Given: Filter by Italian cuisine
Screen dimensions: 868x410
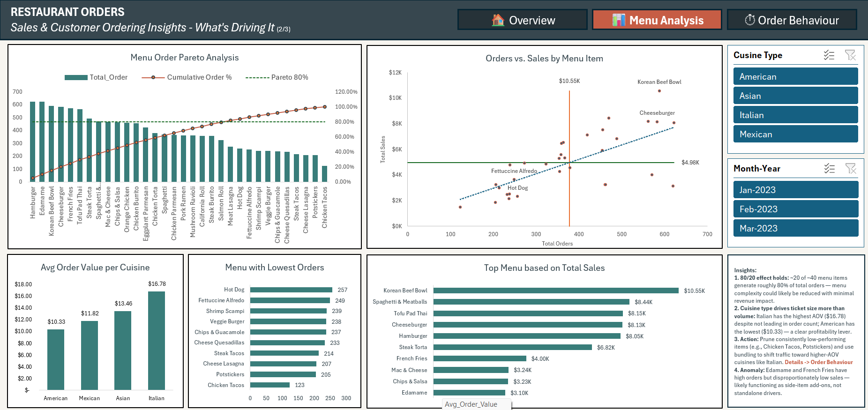Looking at the screenshot, I should click(795, 115).
